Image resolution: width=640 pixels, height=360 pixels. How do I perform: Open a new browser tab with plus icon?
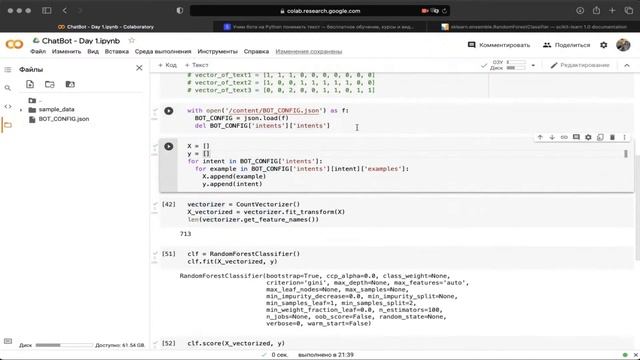click(x=612, y=11)
